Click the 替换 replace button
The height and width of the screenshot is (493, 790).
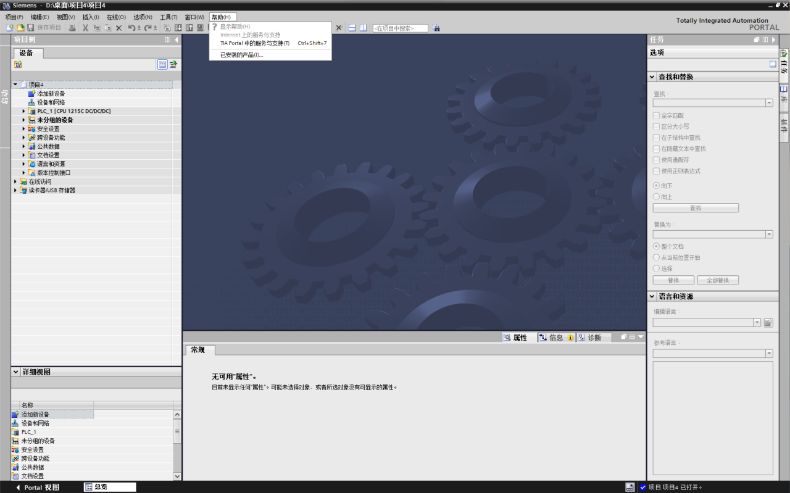(674, 280)
